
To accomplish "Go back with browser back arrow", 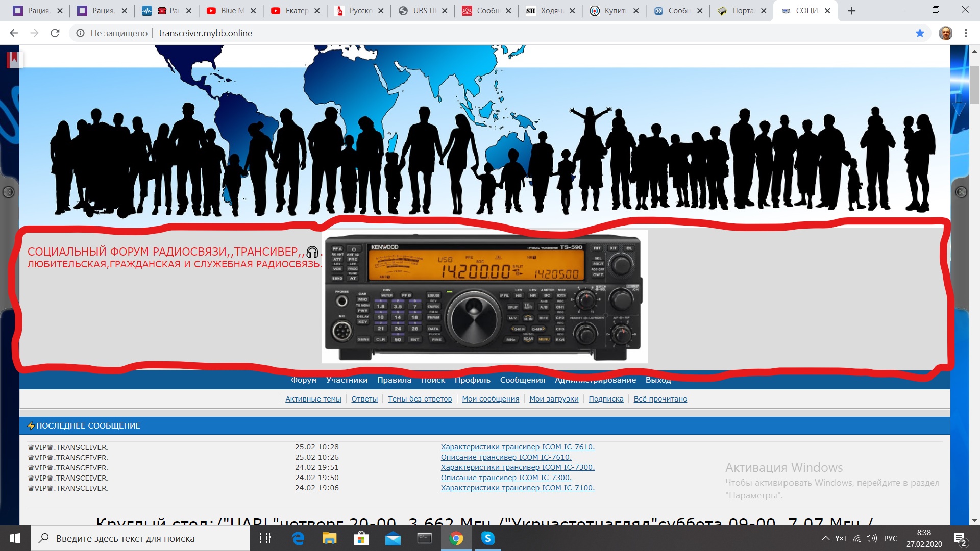I will point(14,33).
